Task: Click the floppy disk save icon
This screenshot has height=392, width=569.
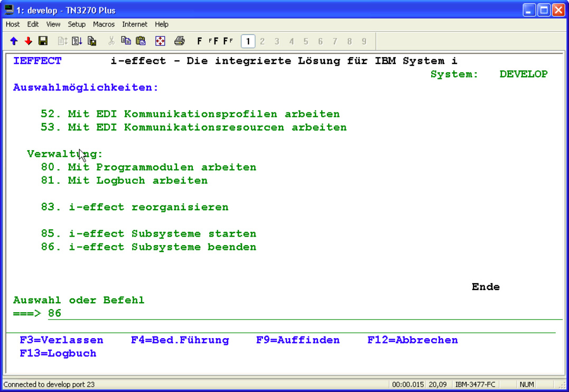Action: pyautogui.click(x=43, y=41)
